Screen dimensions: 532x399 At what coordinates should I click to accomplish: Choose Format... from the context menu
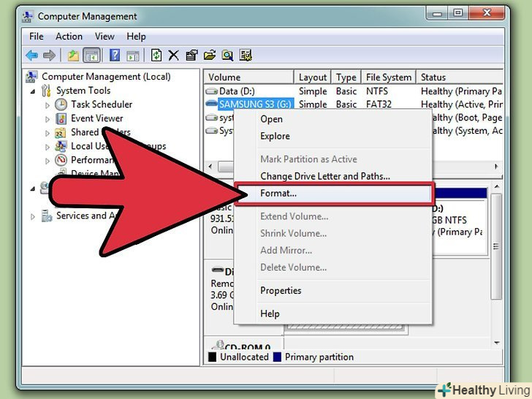click(x=334, y=194)
